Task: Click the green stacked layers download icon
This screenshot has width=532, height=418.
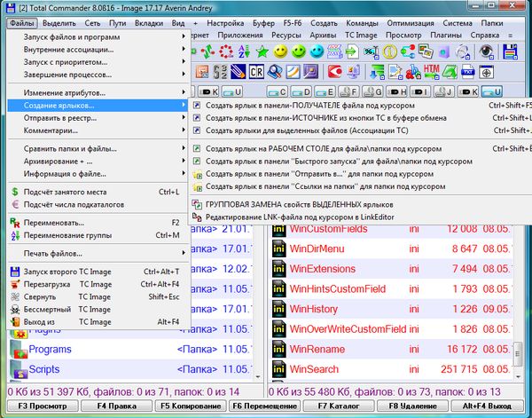Action: pyautogui.click(x=377, y=72)
